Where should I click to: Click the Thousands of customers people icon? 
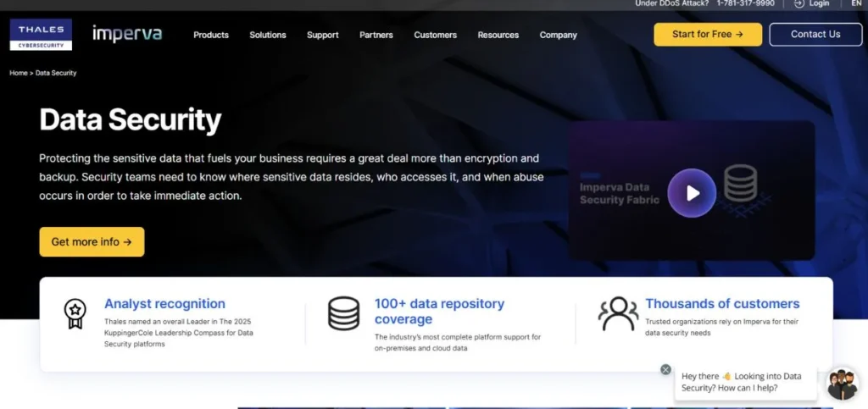tap(618, 313)
